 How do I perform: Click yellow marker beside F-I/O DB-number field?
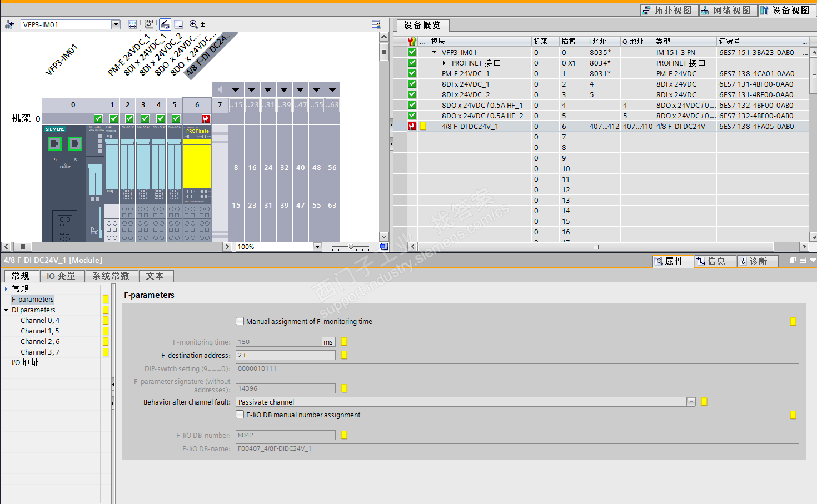[x=344, y=435]
